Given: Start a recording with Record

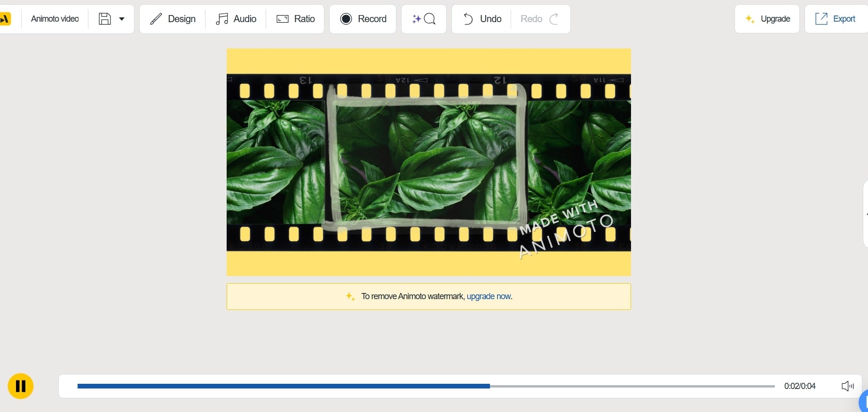Looking at the screenshot, I should [363, 19].
